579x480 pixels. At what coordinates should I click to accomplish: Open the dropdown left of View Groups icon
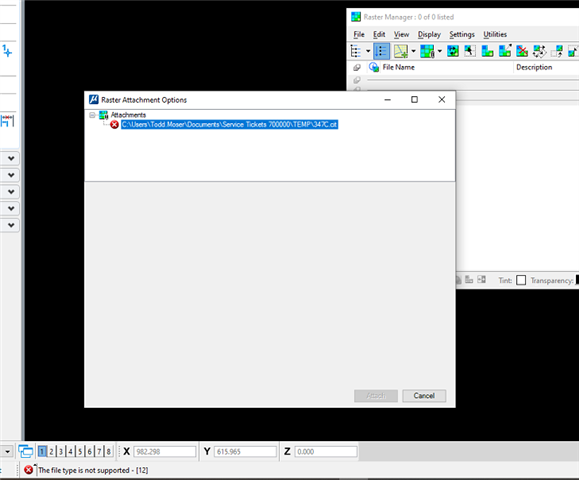pos(7,451)
